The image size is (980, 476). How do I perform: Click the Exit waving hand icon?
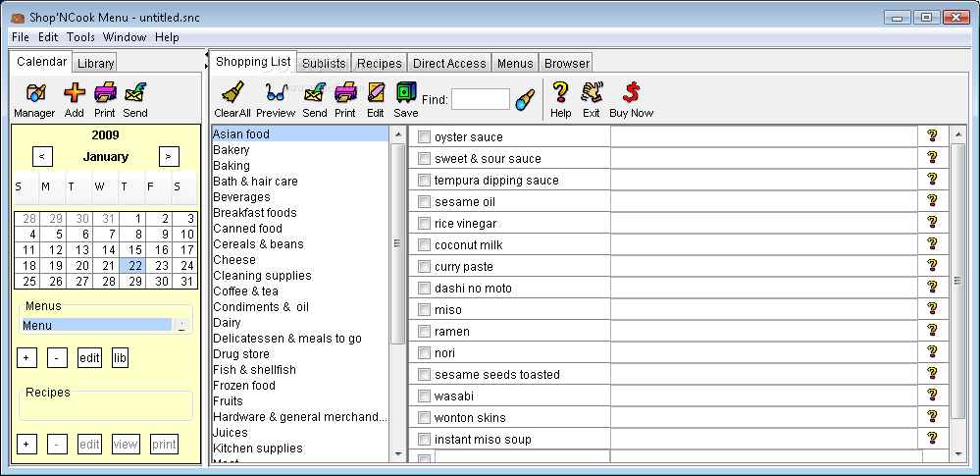tap(592, 92)
